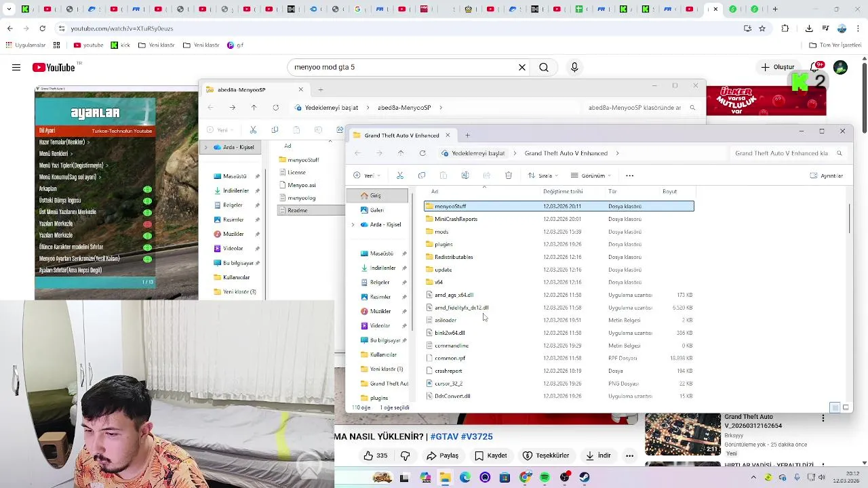Open the youtube bookmark in bookmarks bar
The image size is (868, 488).
[88, 45]
